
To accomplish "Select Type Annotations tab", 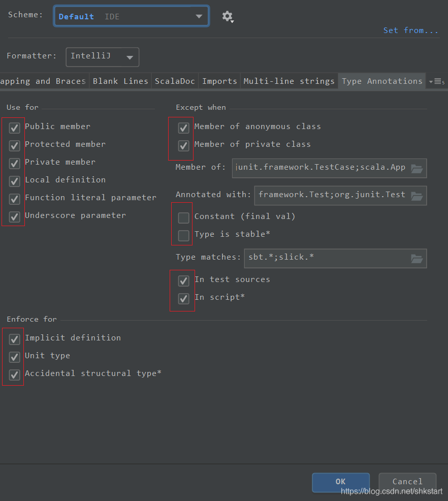I will [382, 81].
